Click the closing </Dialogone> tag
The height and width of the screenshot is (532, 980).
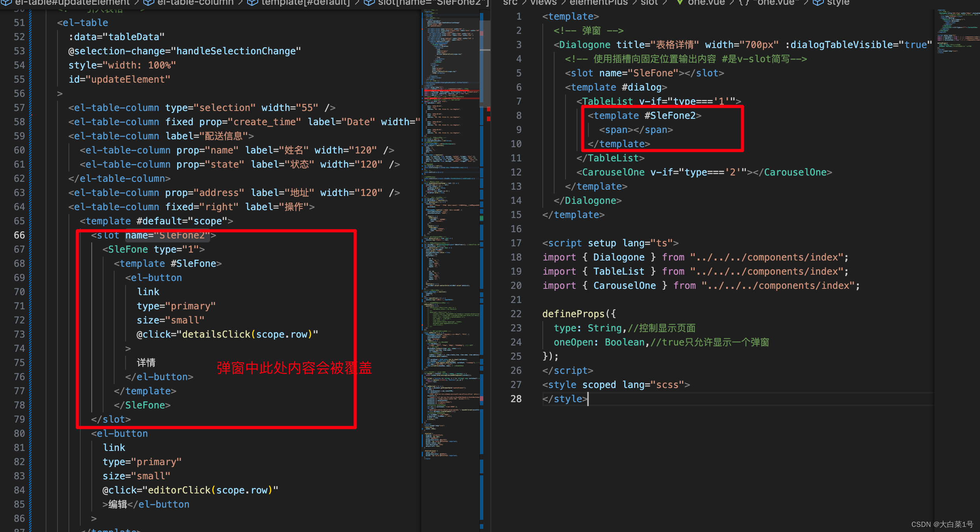coord(587,201)
